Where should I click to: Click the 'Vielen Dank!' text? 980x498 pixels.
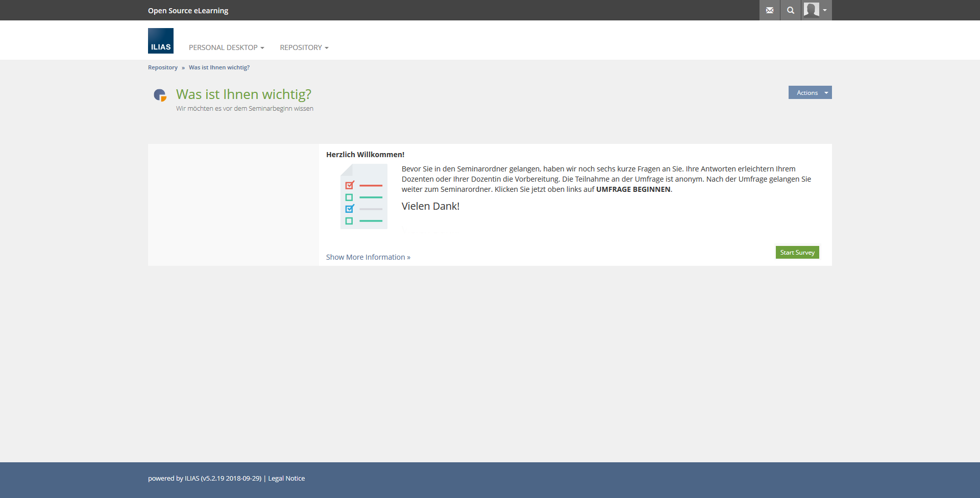(430, 206)
